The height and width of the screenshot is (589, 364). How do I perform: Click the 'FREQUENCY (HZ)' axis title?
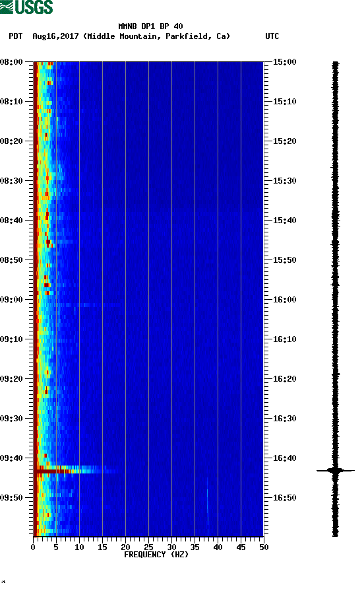click(156, 555)
